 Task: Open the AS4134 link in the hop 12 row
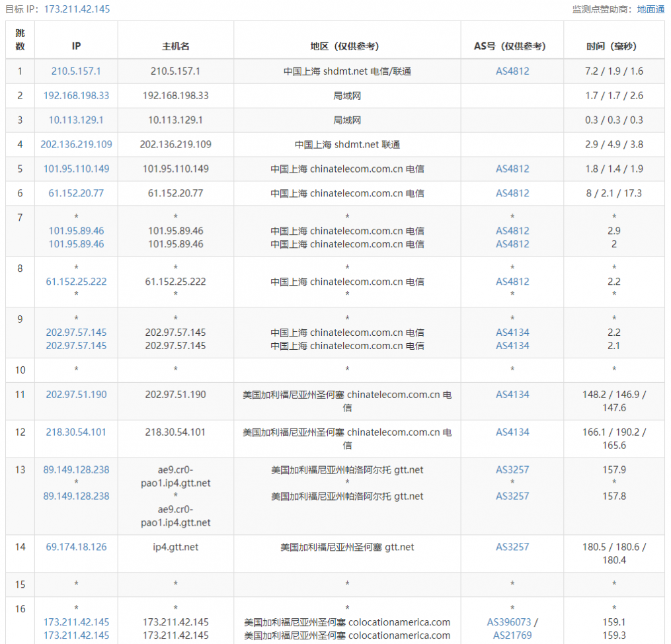512,432
